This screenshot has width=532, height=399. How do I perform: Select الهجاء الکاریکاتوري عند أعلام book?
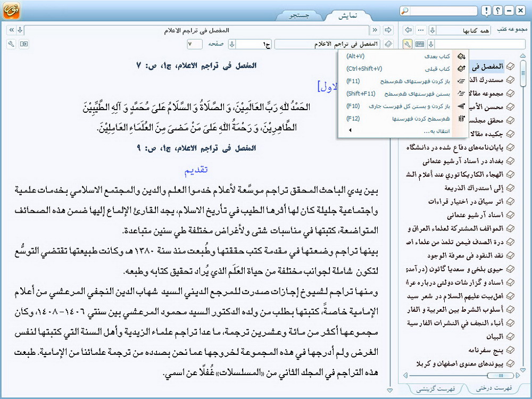coord(455,174)
